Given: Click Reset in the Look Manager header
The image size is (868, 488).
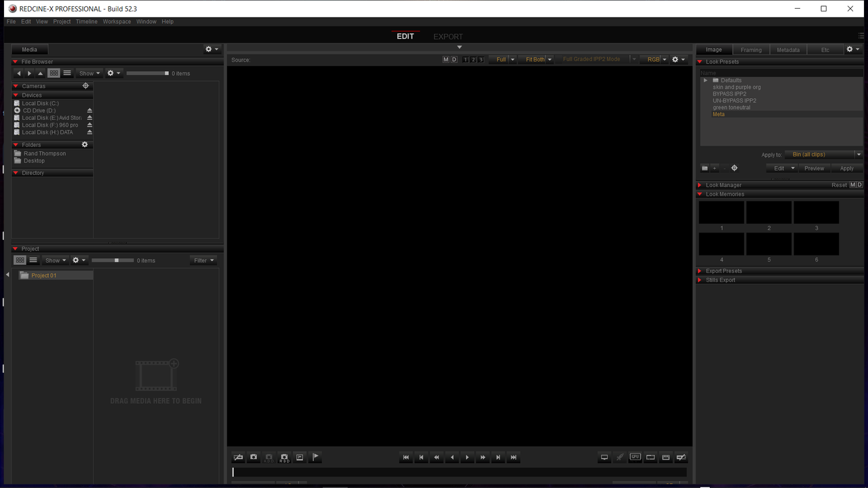Looking at the screenshot, I should click(839, 185).
